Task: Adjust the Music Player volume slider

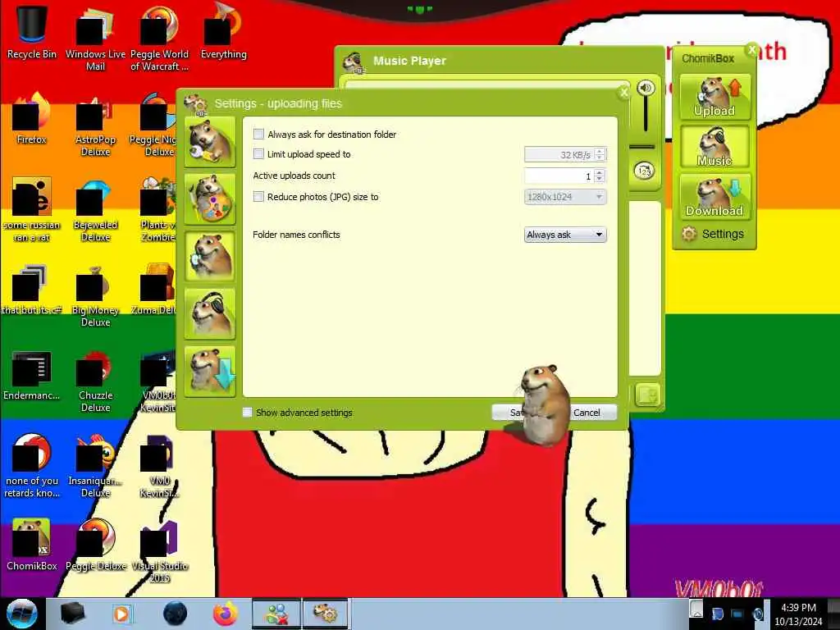Action: (646, 114)
